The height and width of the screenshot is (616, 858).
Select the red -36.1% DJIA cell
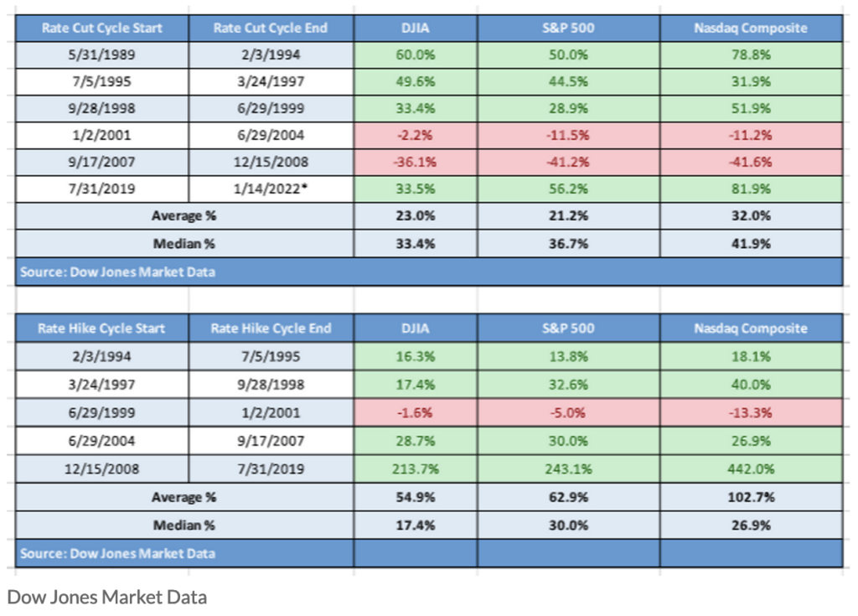[416, 163]
